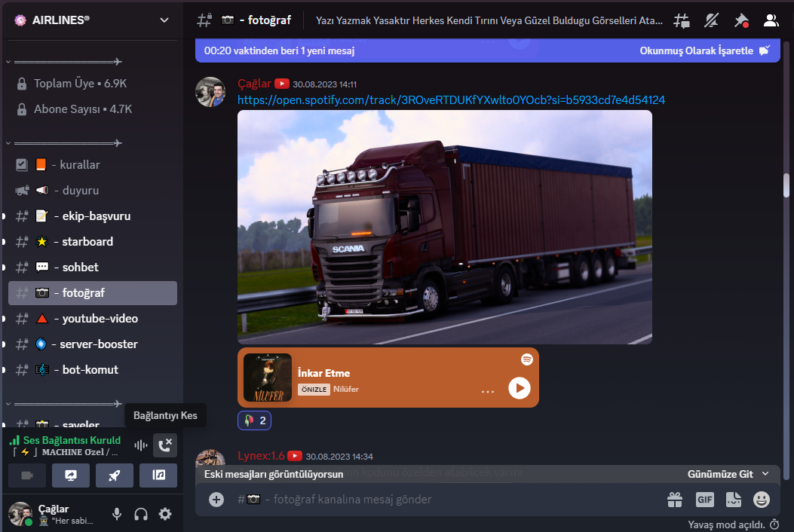The width and height of the screenshot is (794, 532).
Task: Open the starboard channel
Action: click(93, 241)
